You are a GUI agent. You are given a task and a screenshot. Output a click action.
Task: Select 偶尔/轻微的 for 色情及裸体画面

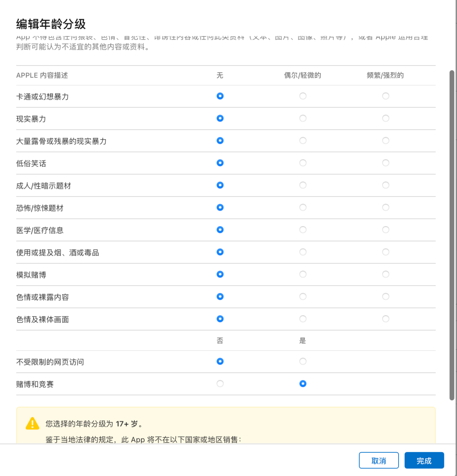[x=303, y=319]
